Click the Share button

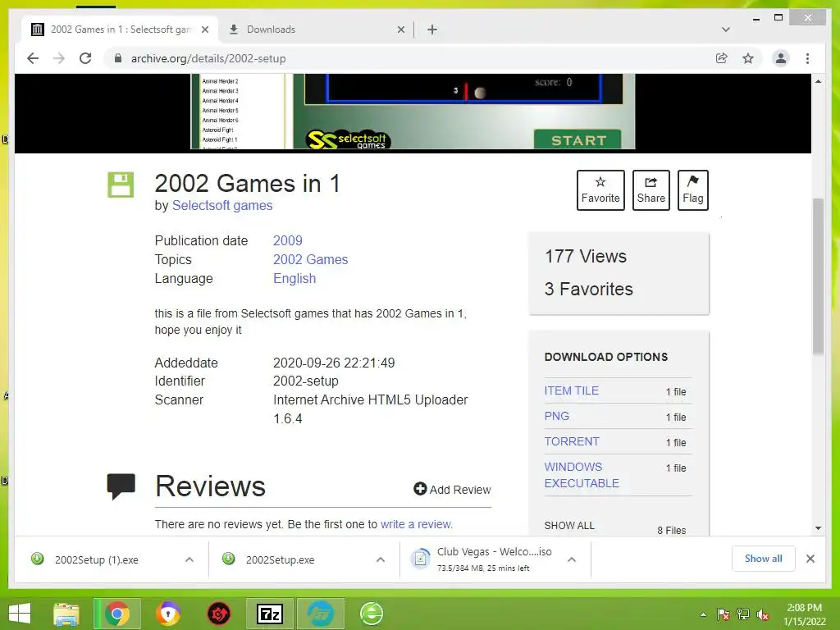point(651,190)
